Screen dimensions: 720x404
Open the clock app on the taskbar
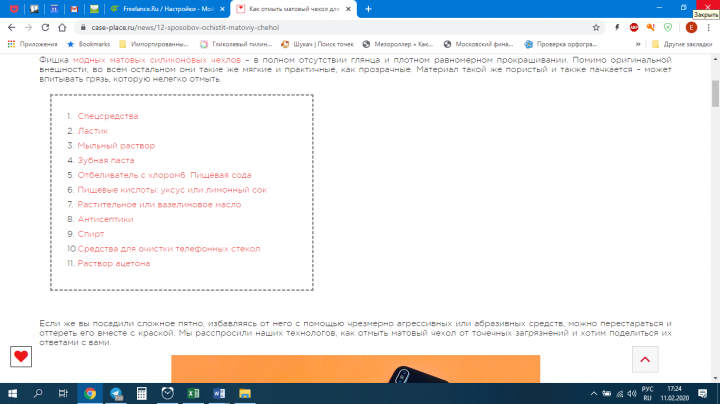click(x=168, y=393)
